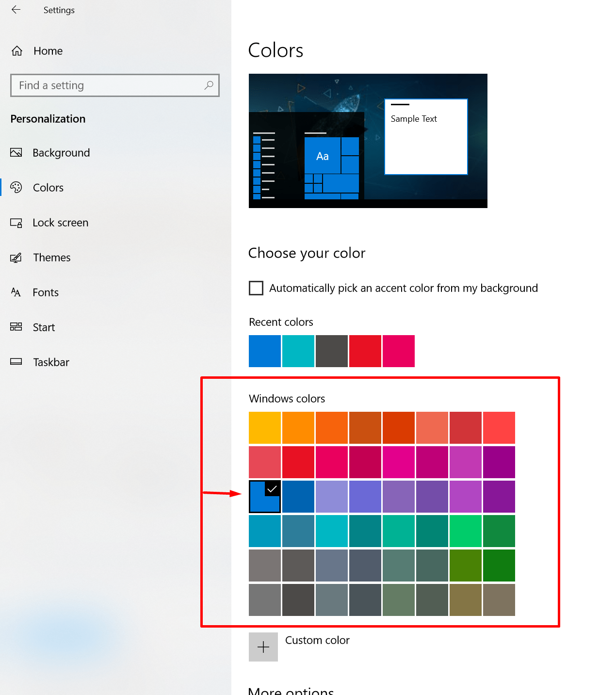Select the Home icon in the sidebar
Viewport: 616px width, 695px height.
tap(17, 50)
